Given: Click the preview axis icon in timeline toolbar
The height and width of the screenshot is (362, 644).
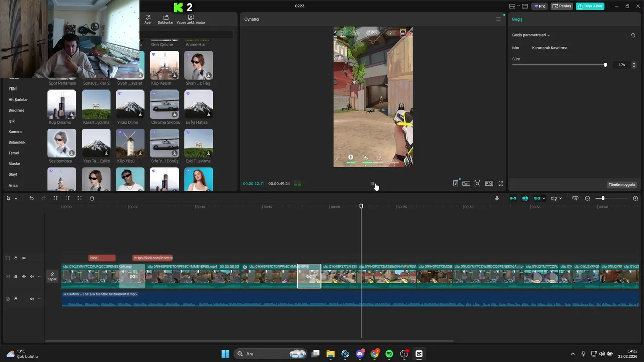Looking at the screenshot, I should [575, 198].
